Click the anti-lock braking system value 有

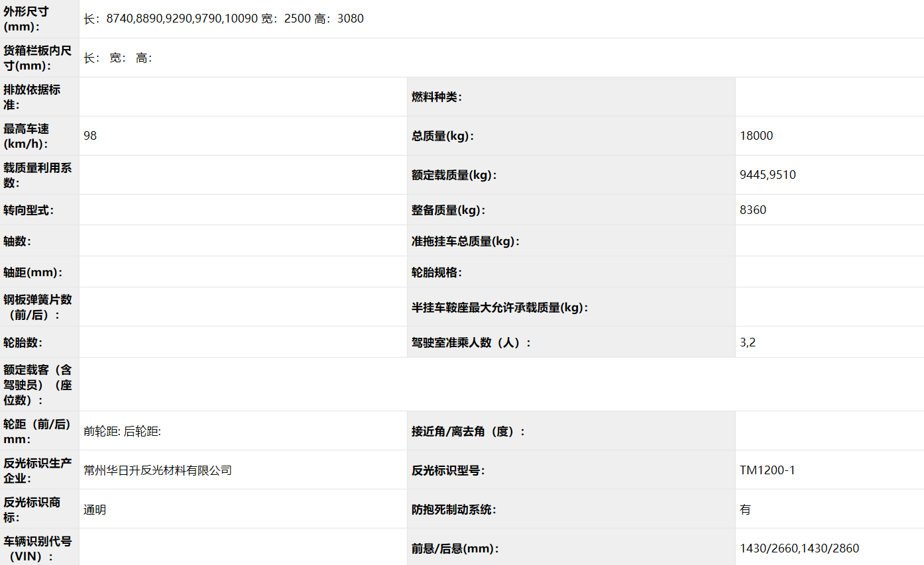pos(746,509)
